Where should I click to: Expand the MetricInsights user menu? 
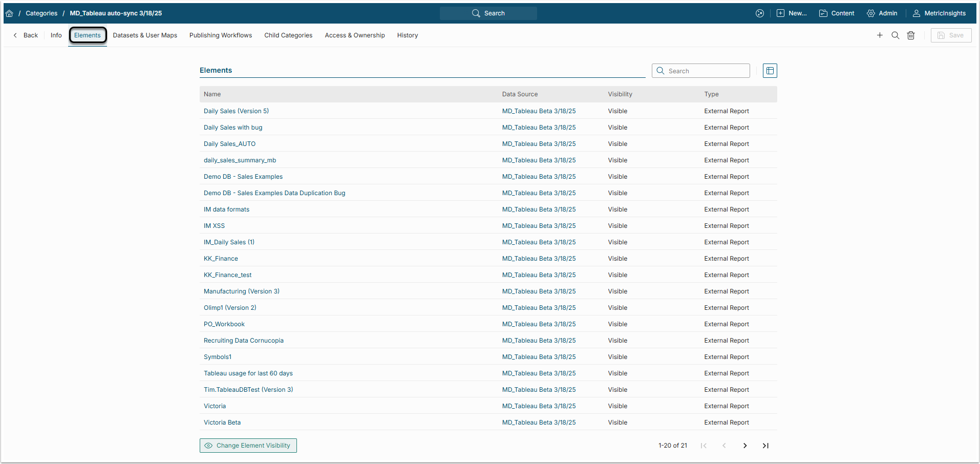click(x=939, y=13)
